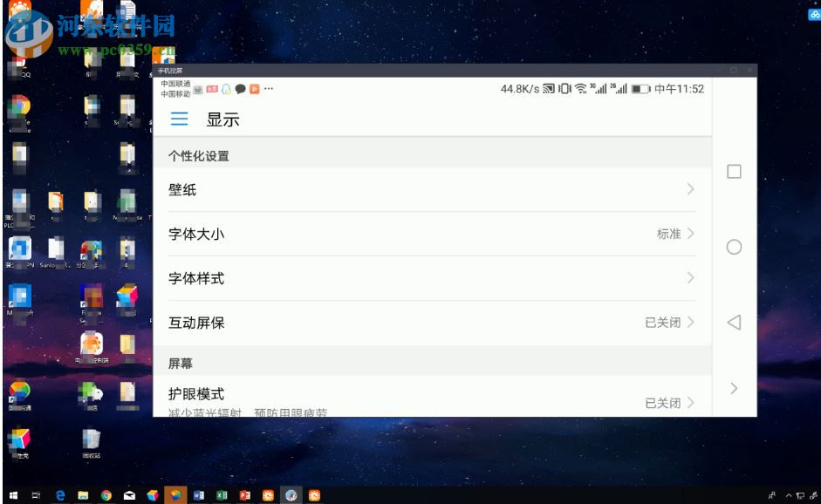Click the 44.8K/s network speed indicator

click(x=518, y=88)
